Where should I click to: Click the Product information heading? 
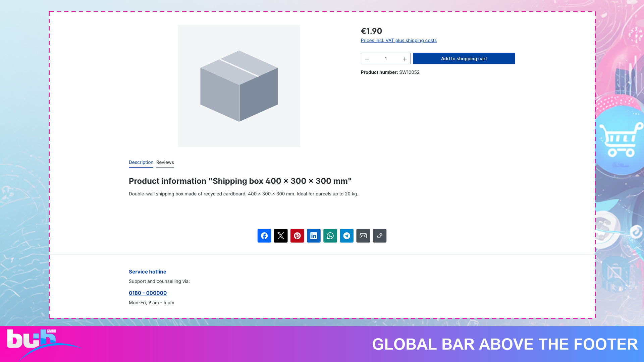(x=240, y=181)
